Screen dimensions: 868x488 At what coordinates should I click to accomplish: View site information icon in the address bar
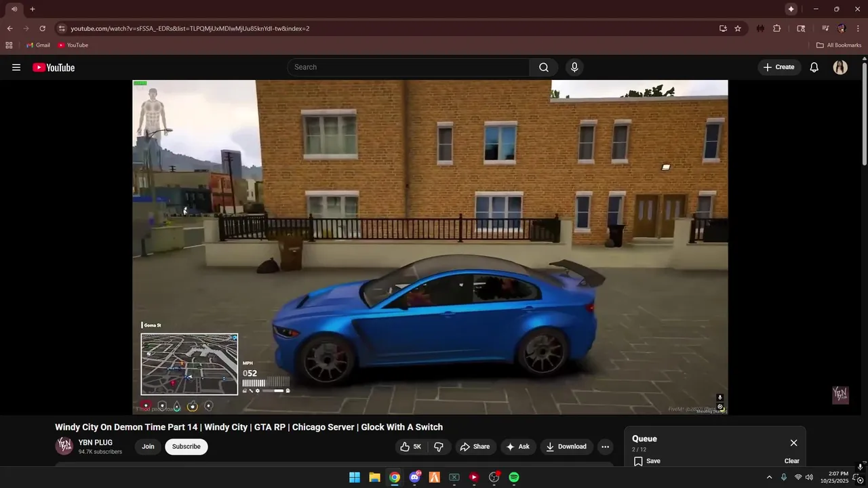[62, 28]
